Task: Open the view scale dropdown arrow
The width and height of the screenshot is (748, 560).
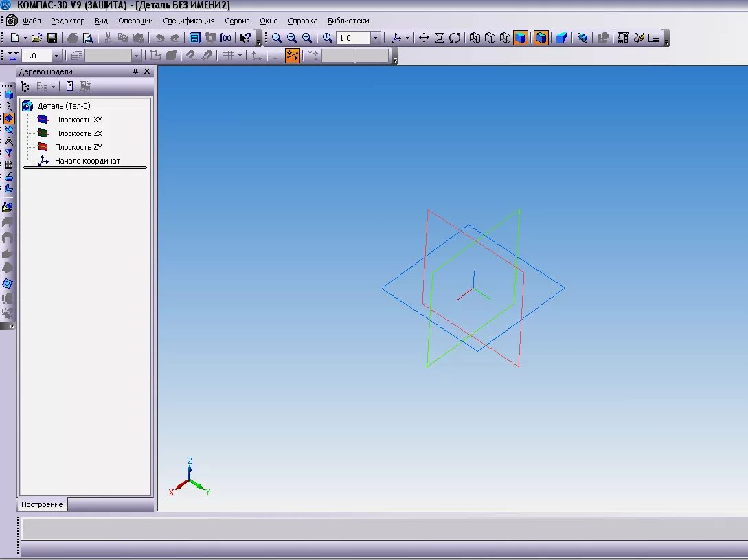Action: [x=376, y=38]
